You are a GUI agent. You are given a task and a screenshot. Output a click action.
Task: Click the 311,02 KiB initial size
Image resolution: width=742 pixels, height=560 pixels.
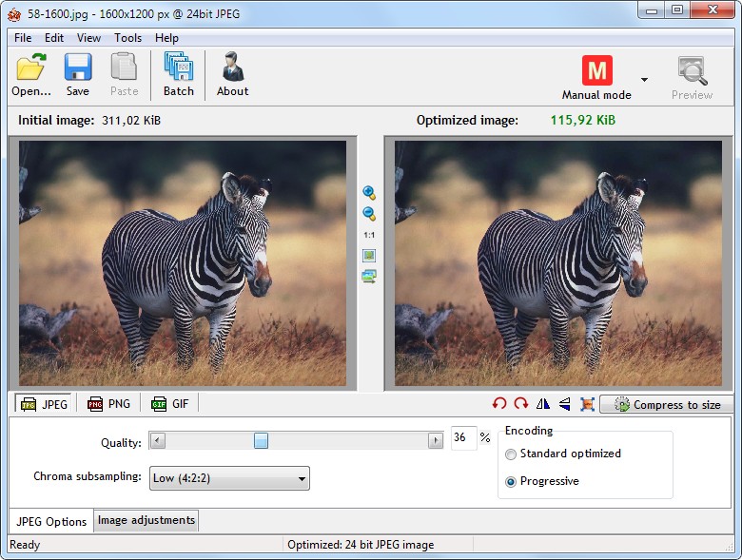[131, 121]
